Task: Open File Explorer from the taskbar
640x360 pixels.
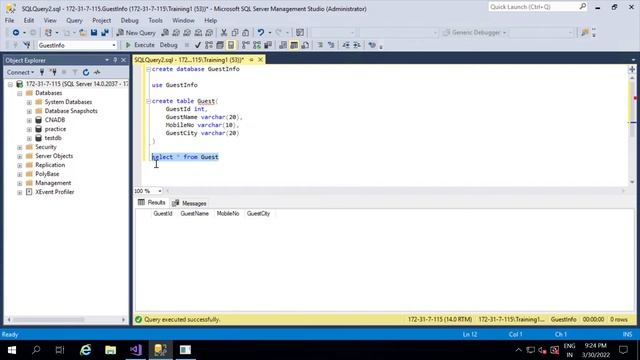Action: pyautogui.click(x=110, y=350)
